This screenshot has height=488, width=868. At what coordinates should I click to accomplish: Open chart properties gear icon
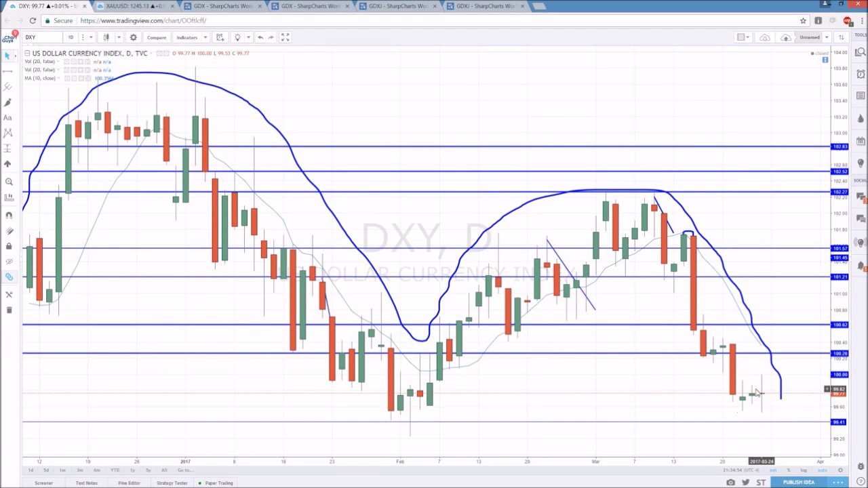(133, 37)
